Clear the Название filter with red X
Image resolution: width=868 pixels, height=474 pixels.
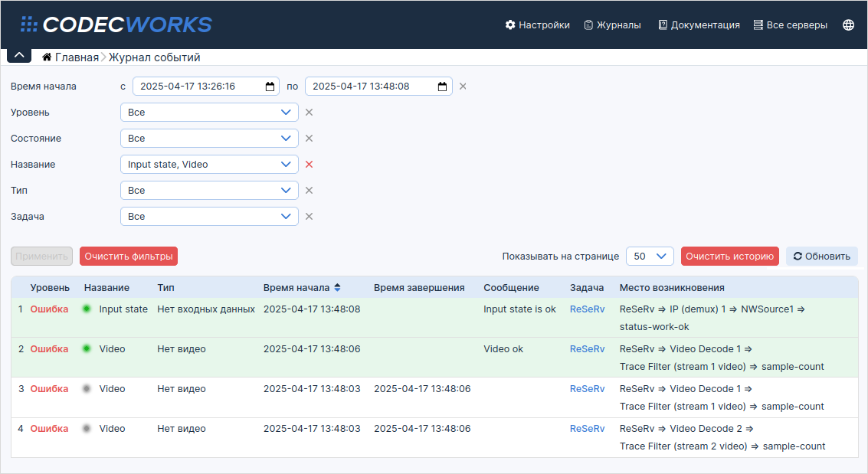click(309, 165)
